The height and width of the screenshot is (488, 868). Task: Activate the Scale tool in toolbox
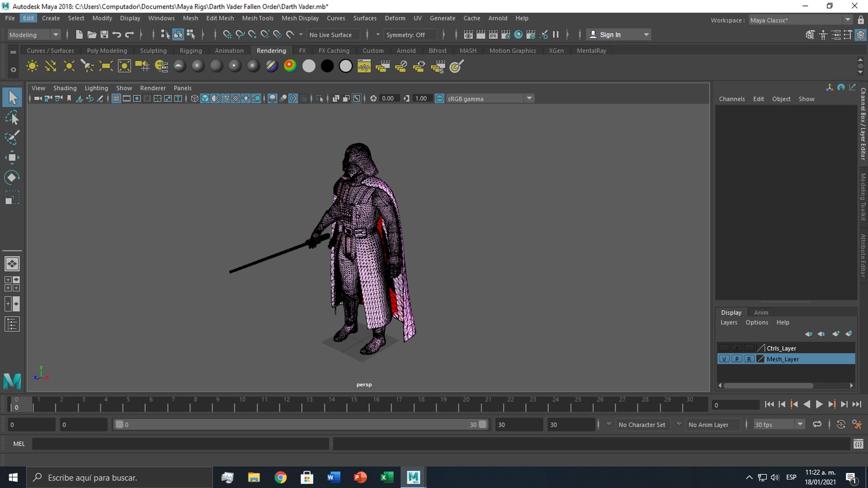[x=12, y=197]
